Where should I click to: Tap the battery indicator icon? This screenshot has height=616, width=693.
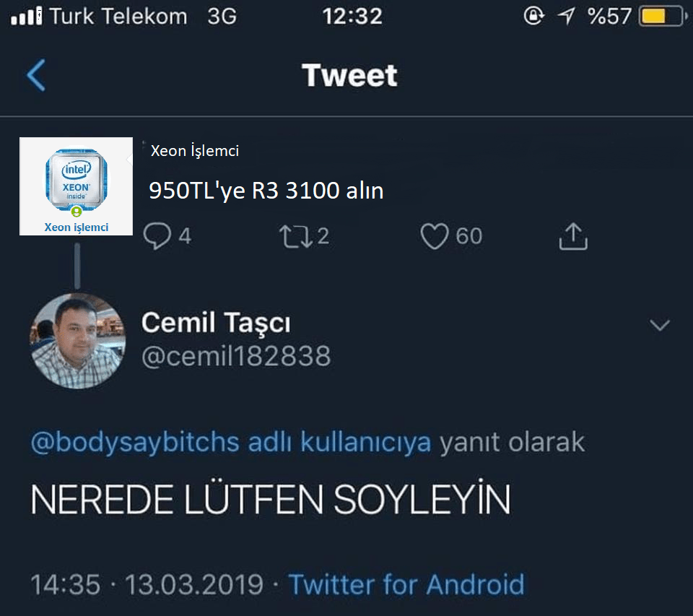point(661,17)
